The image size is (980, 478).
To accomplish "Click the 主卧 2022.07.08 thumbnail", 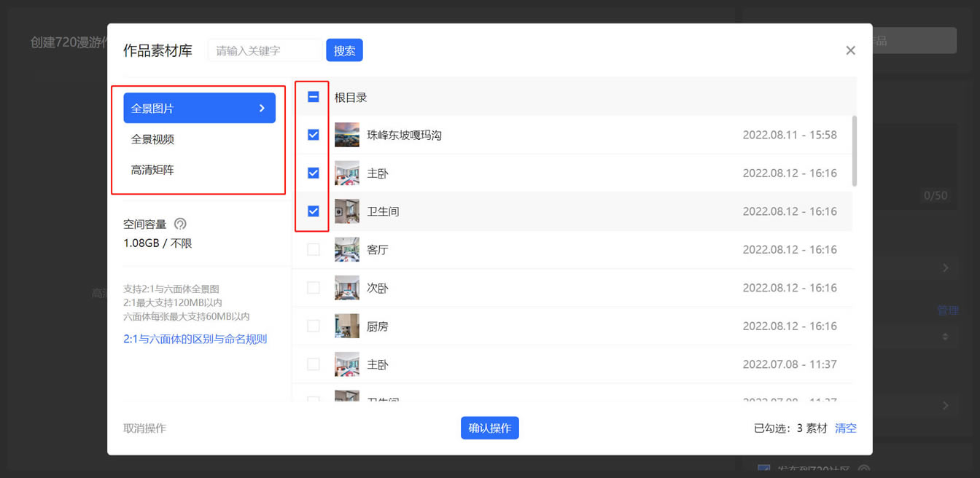I will (347, 364).
